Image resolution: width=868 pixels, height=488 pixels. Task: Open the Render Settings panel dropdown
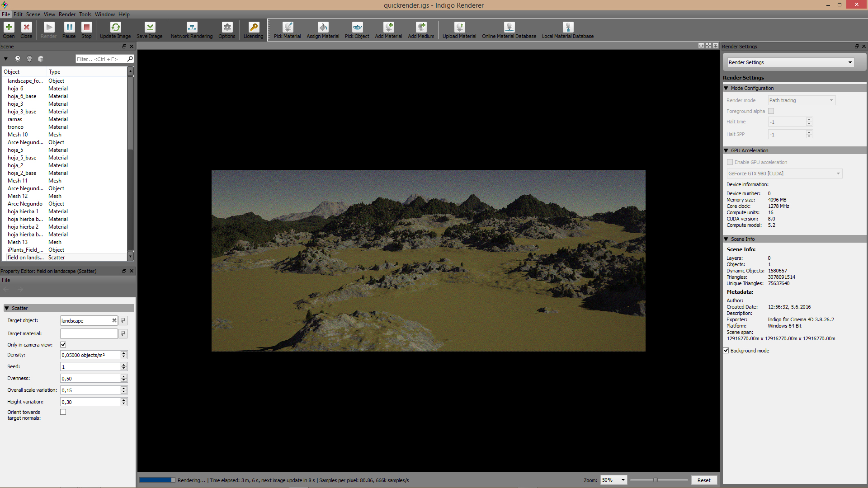pos(790,62)
